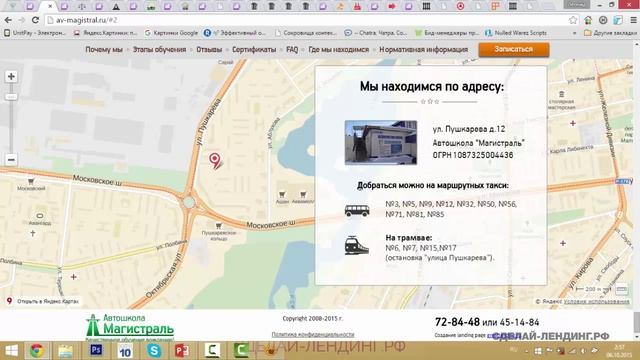
Task: Open 'Картинки Google' bookmark
Action: pos(171,33)
